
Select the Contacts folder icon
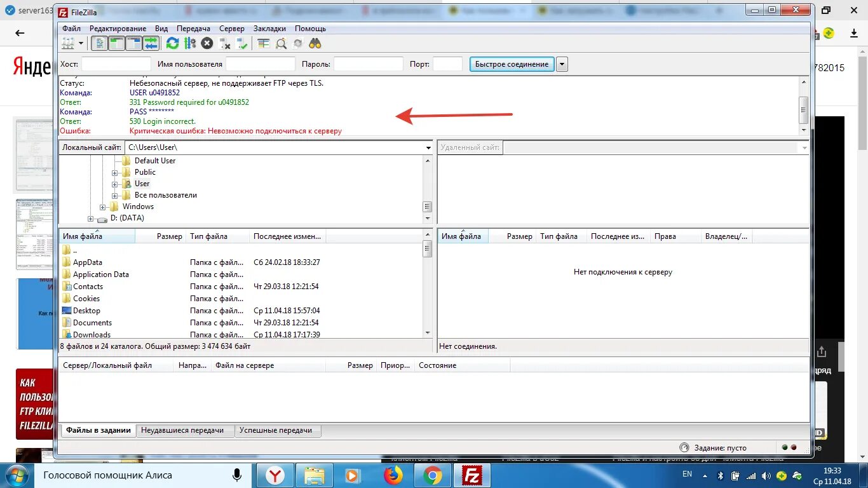67,287
